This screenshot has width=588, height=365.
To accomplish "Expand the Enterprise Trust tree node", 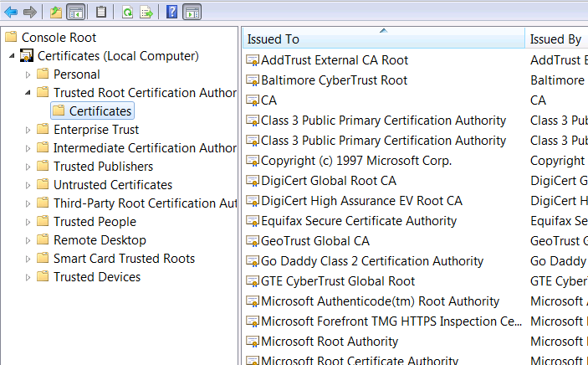I will click(28, 130).
